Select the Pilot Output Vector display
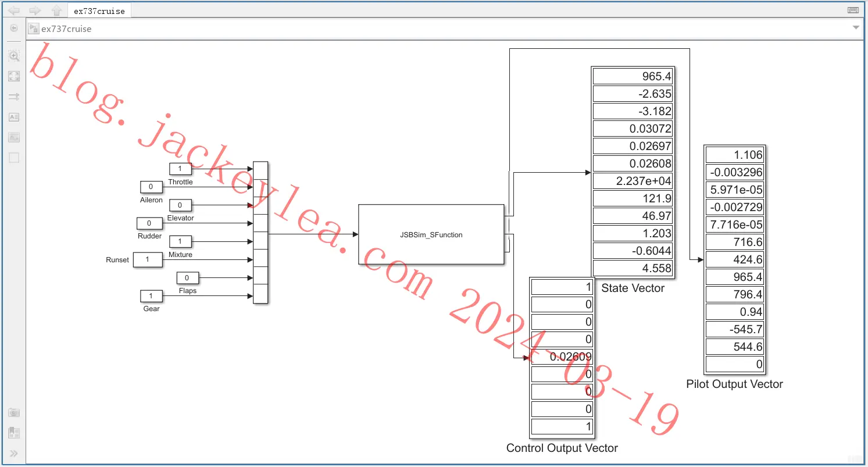 click(x=734, y=259)
